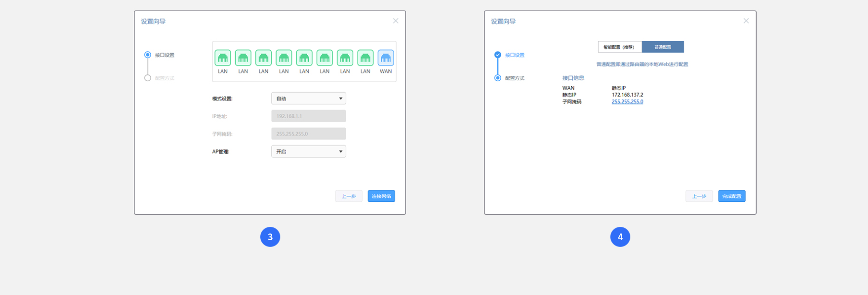This screenshot has width=868, height=295.
Task: Switch to the 普通配置 tab
Action: (663, 47)
